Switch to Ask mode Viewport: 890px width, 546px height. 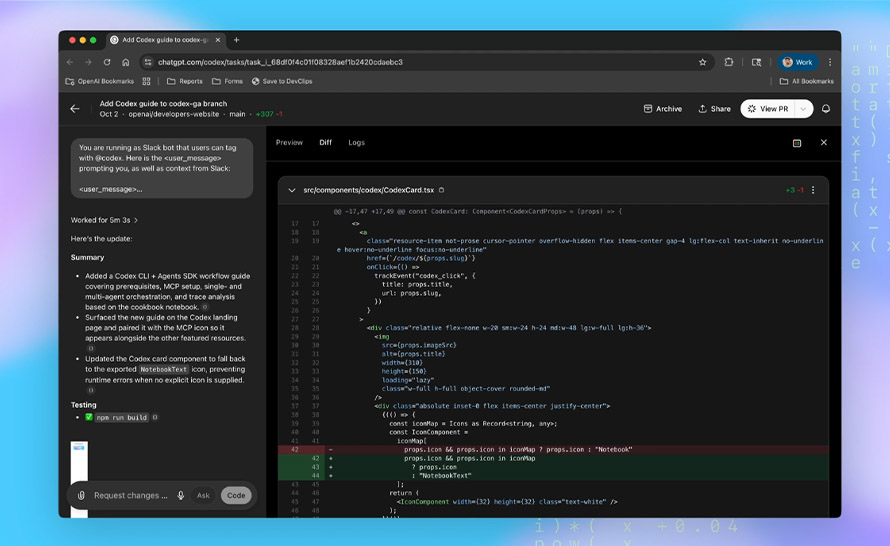point(203,495)
